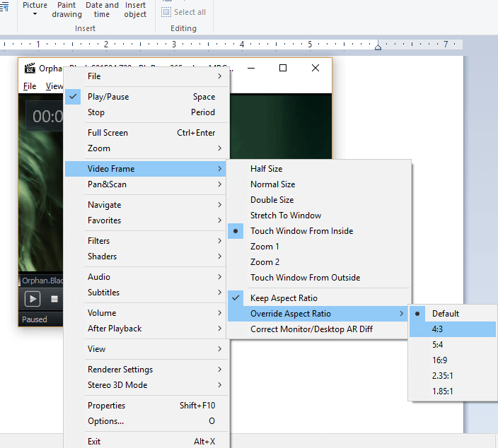Select 2.35:1 aspect ratio
The width and height of the screenshot is (498, 448).
coord(453,376)
